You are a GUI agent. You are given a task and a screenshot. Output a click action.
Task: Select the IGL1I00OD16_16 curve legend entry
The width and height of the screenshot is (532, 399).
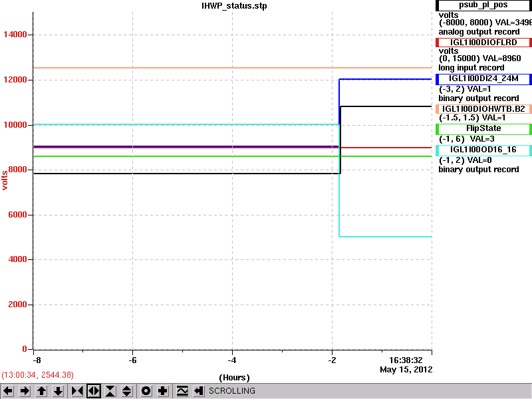pyautogui.click(x=483, y=150)
